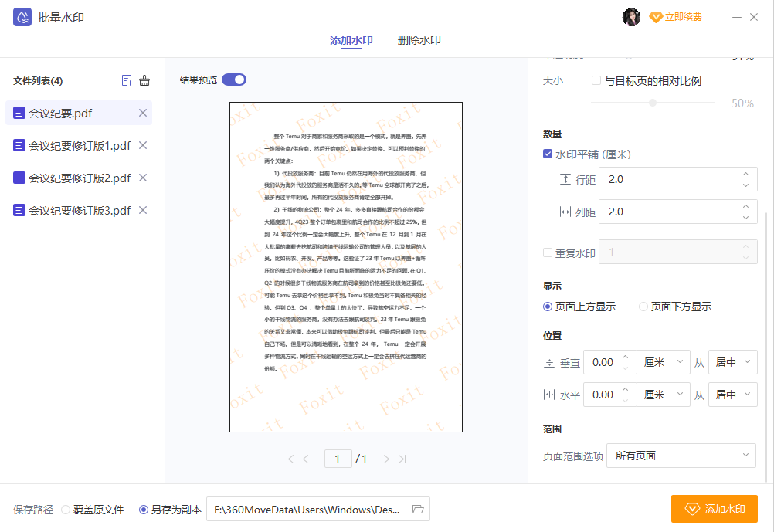Turn off the 结果预览 toggle

pyautogui.click(x=233, y=80)
